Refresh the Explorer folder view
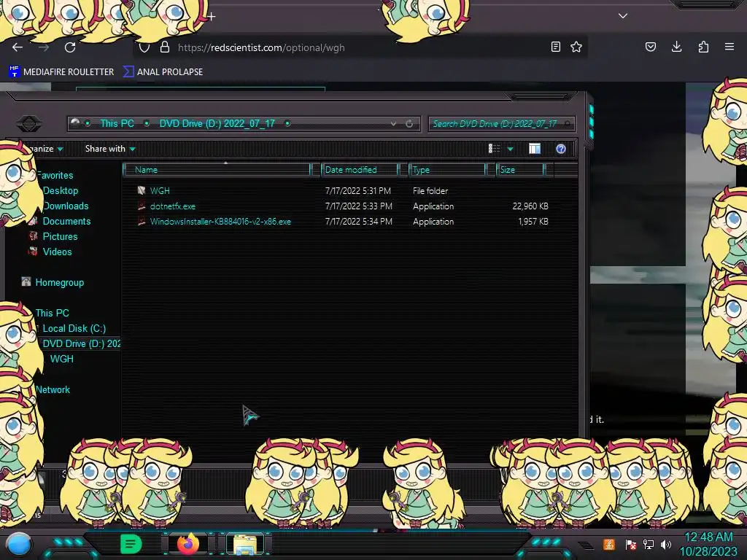747x560 pixels. (x=409, y=124)
